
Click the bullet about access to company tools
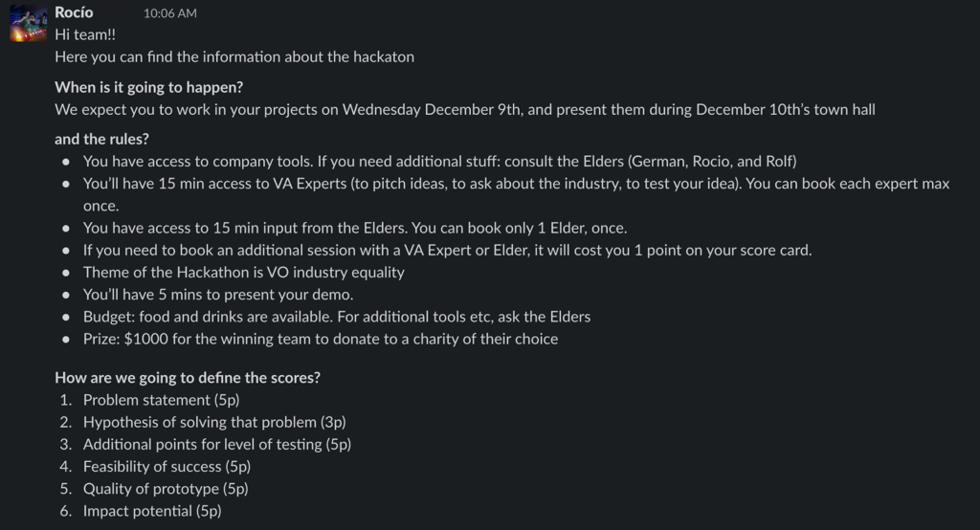click(x=439, y=161)
